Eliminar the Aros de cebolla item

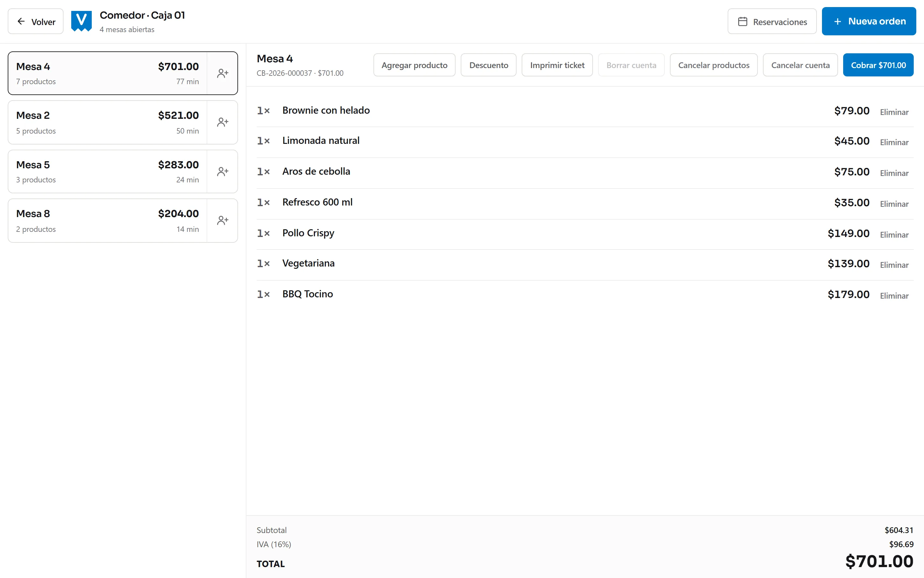(894, 173)
